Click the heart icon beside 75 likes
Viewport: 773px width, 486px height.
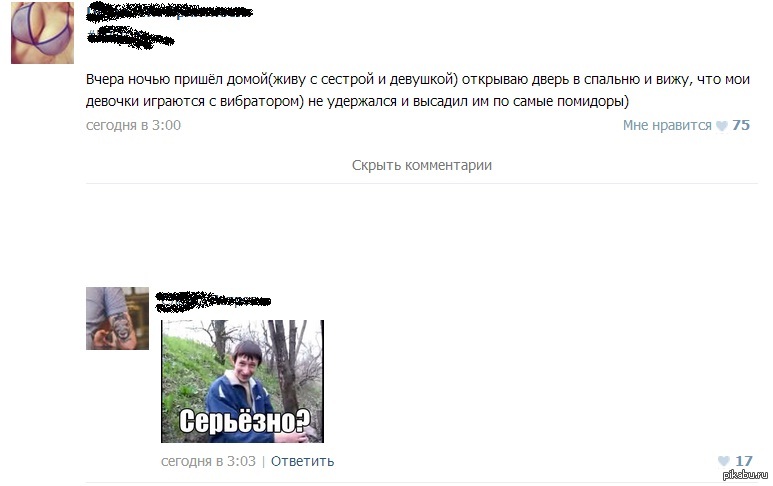click(721, 126)
